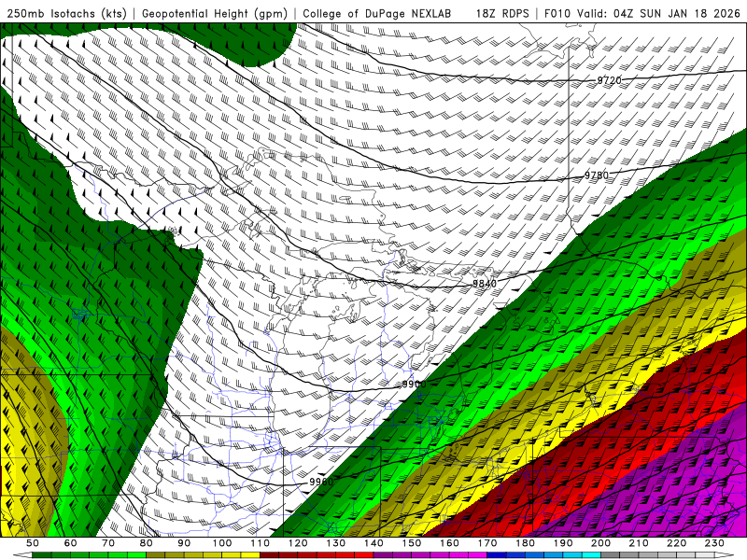Click the bright cyan swatch before 200
747x560 pixels.
(x=591, y=555)
